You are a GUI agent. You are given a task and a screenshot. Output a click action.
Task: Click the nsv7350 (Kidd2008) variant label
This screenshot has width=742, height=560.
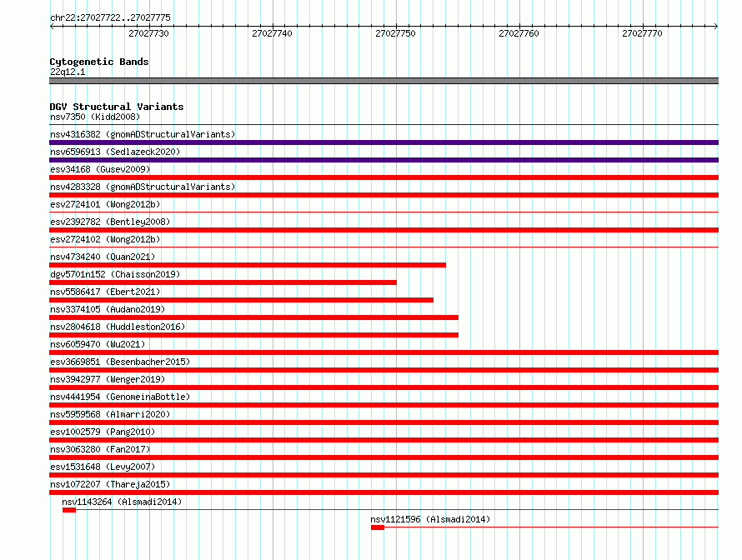95,117
